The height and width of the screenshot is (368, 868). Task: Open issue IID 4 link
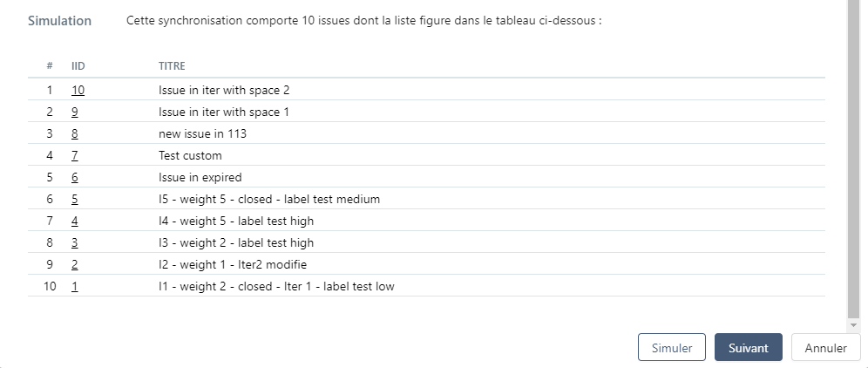pyautogui.click(x=75, y=221)
